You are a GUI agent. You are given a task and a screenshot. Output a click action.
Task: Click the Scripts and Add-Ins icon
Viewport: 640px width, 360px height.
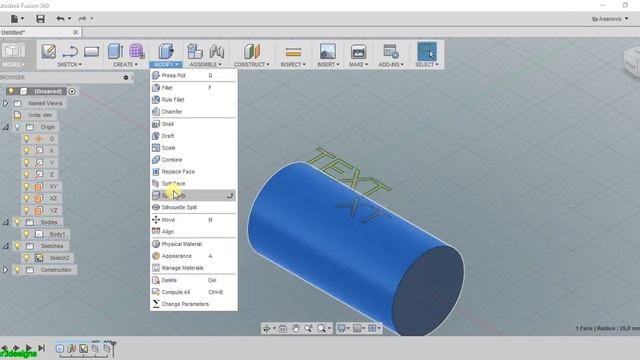coord(391,51)
